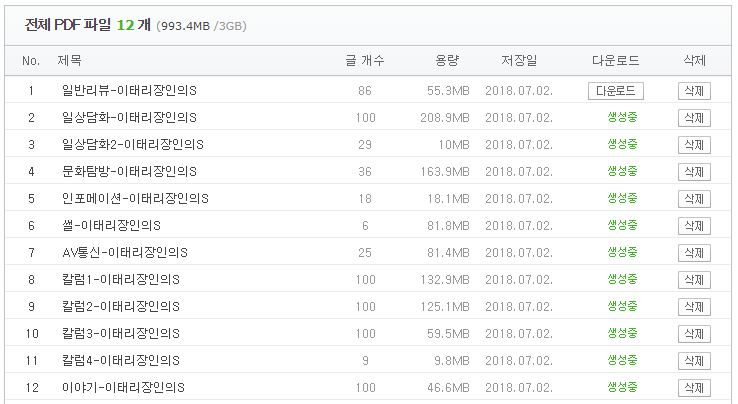This screenshot has width=738, height=404.
Task: Click 생성중 status for 일상담화-이태리장인의S
Action: pos(622,117)
